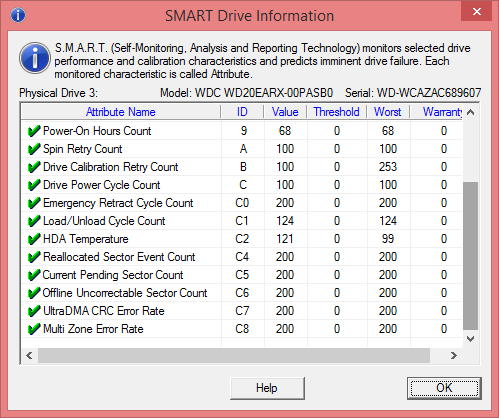Screen dimensions: 499x418
Task: Select the Power-On Hours Count row
Action: click(x=242, y=131)
